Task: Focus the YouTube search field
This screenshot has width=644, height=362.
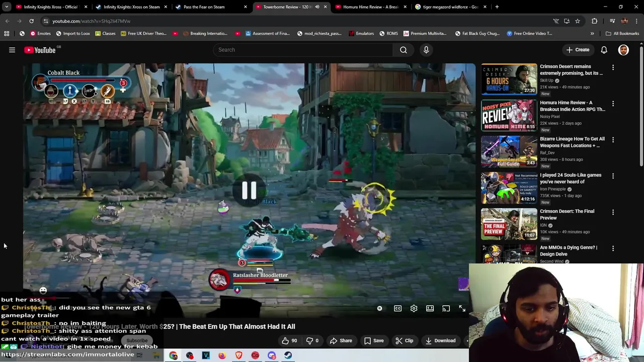Action: [303, 50]
